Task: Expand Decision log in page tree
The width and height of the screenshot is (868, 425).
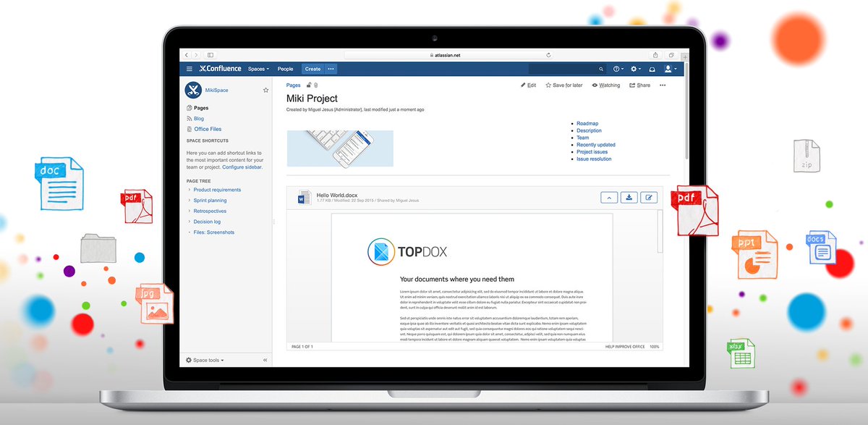Action: [x=189, y=222]
